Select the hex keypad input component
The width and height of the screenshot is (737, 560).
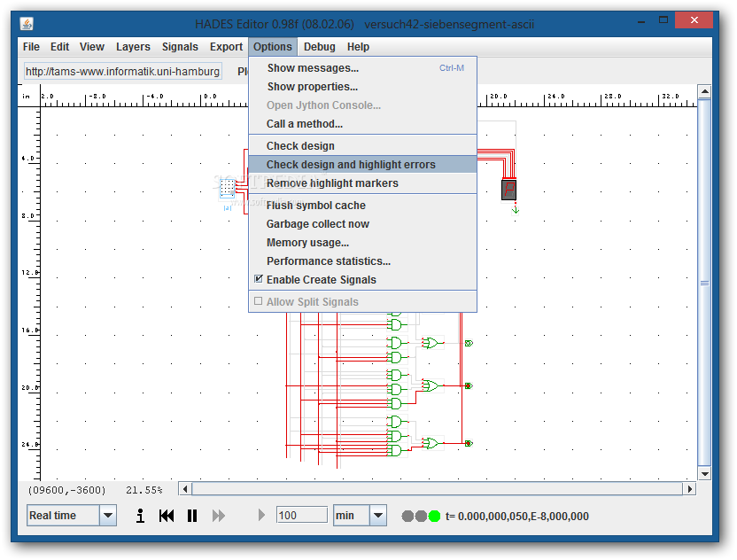click(x=228, y=189)
